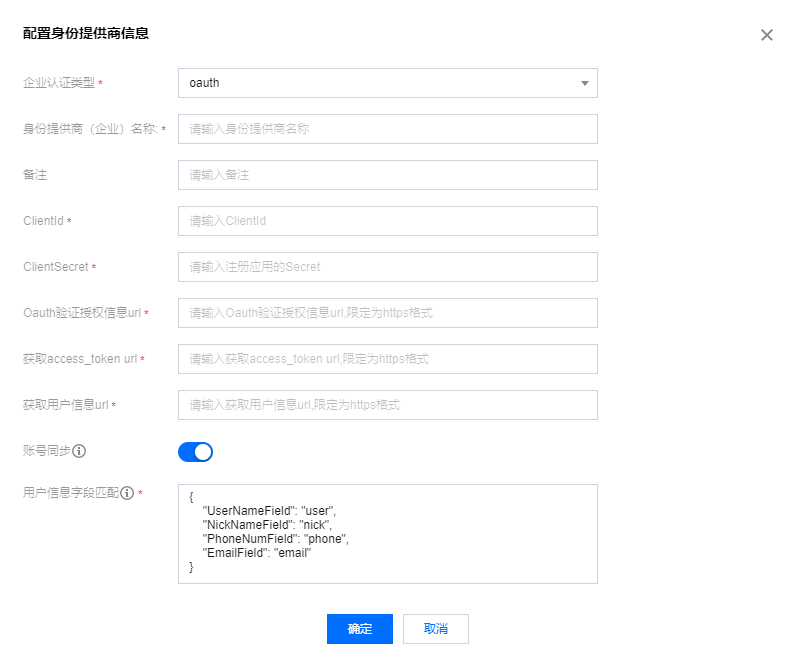Select the ClientId input box
The image size is (797, 667).
pyautogui.click(x=387, y=221)
